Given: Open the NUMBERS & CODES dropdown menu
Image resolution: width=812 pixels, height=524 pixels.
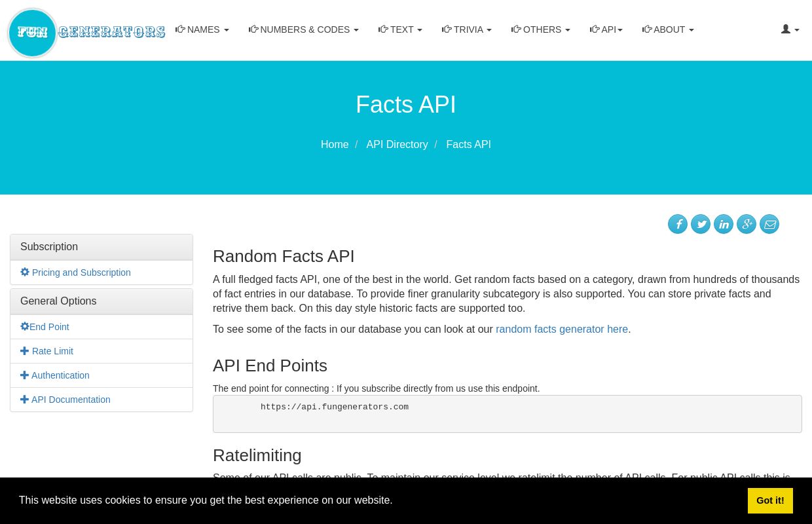Looking at the screenshot, I should [x=304, y=29].
